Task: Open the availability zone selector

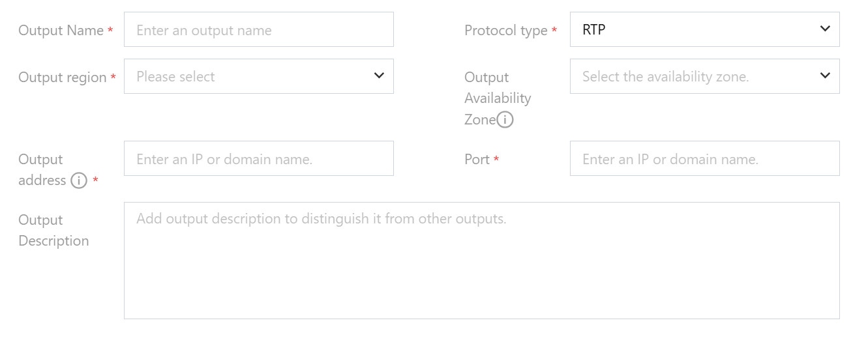Action: pos(704,76)
